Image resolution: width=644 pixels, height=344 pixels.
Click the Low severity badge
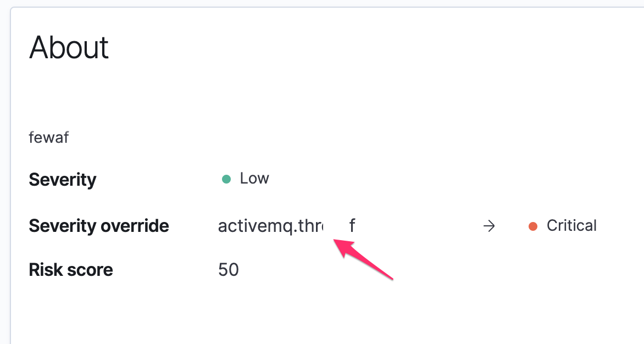click(246, 179)
